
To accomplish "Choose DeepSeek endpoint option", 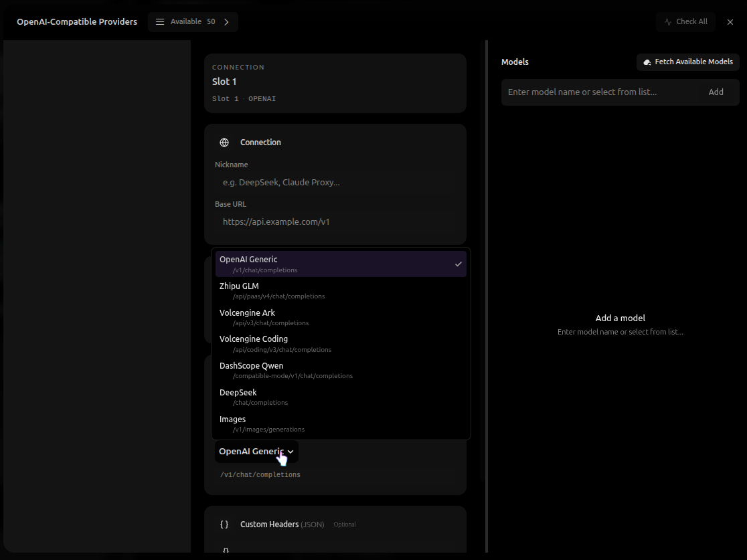I will (x=341, y=397).
